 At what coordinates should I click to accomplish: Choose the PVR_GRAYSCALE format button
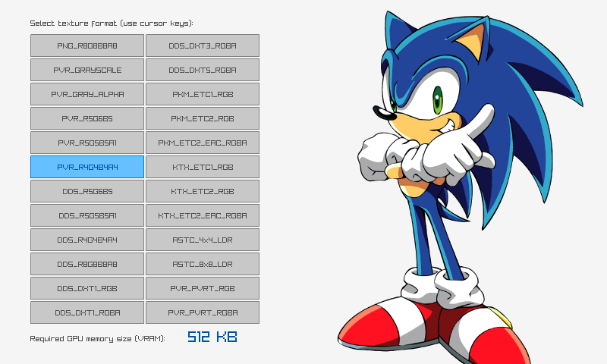tap(87, 70)
